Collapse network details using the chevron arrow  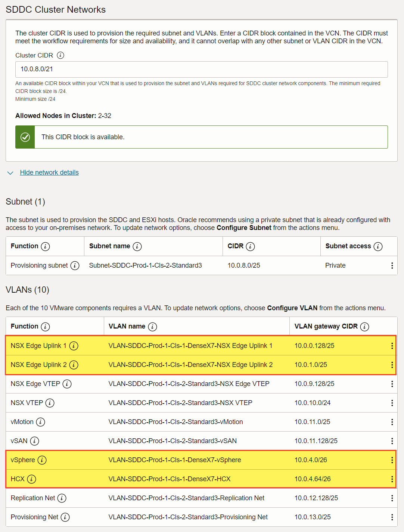click(x=10, y=172)
